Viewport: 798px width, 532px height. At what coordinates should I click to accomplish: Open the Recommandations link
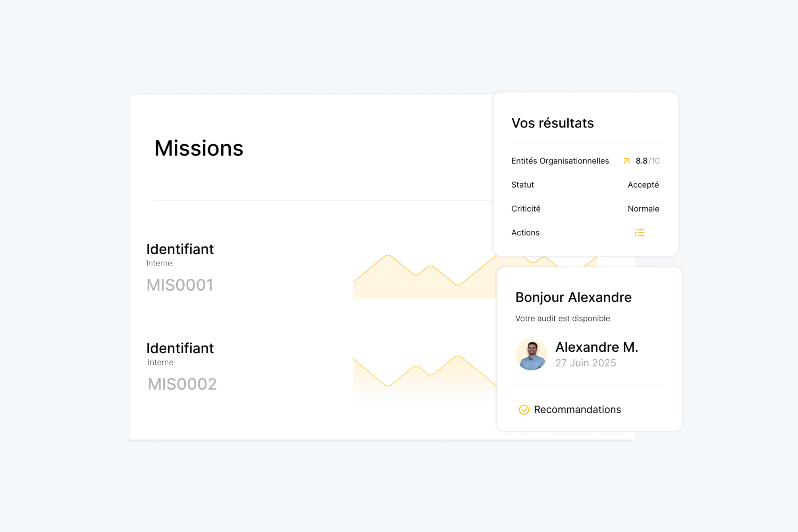[577, 409]
